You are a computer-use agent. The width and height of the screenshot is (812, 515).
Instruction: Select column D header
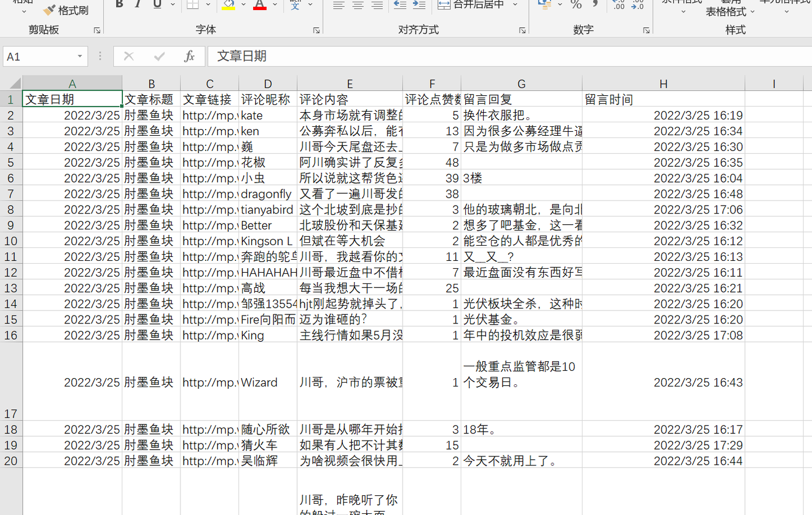pos(268,83)
